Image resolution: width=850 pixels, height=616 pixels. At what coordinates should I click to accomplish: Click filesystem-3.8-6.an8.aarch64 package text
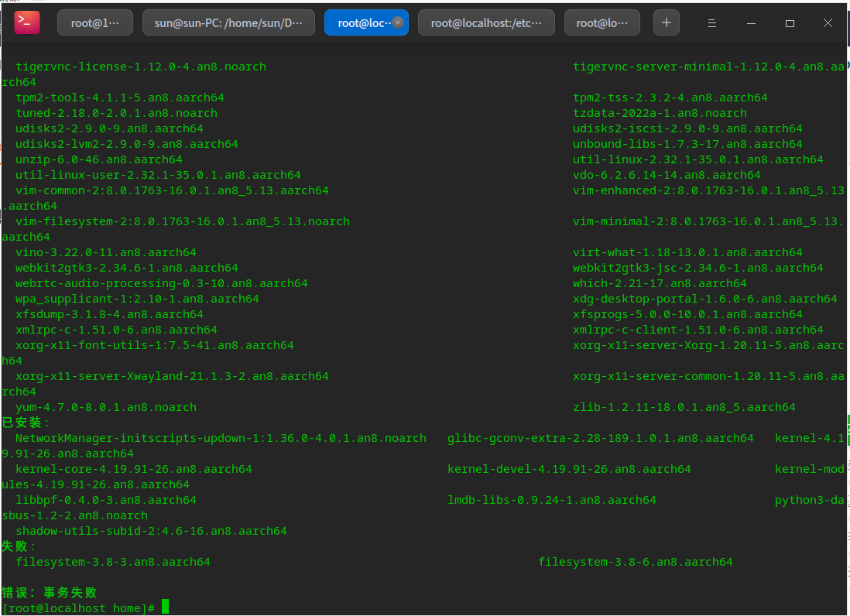635,562
